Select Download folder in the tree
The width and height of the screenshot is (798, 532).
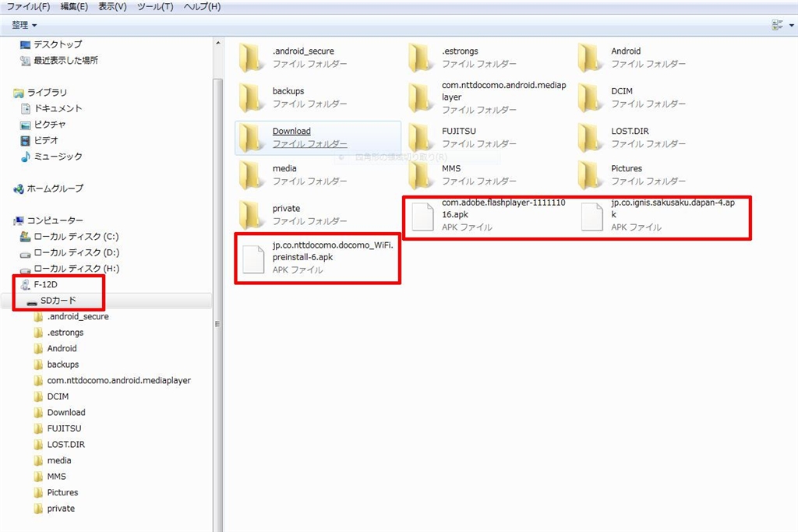click(x=59, y=413)
